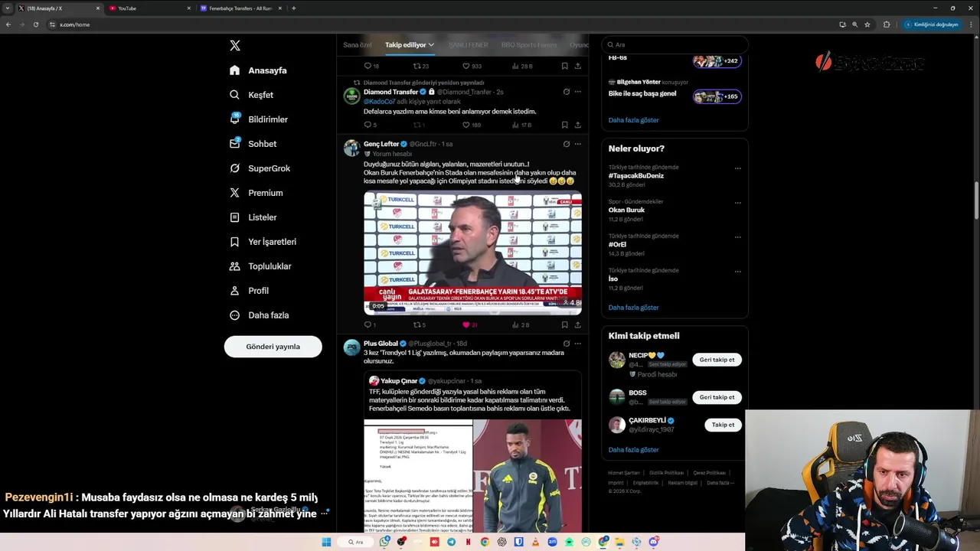Switch to BBO Sports Forum tab
This screenshot has height=551, width=980.
tap(529, 45)
